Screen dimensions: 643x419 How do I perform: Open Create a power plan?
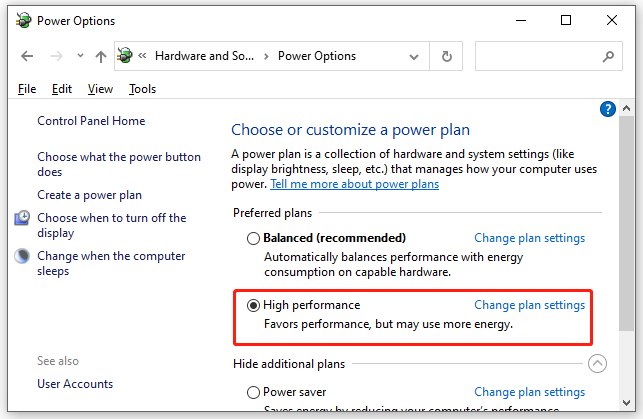[x=89, y=195]
